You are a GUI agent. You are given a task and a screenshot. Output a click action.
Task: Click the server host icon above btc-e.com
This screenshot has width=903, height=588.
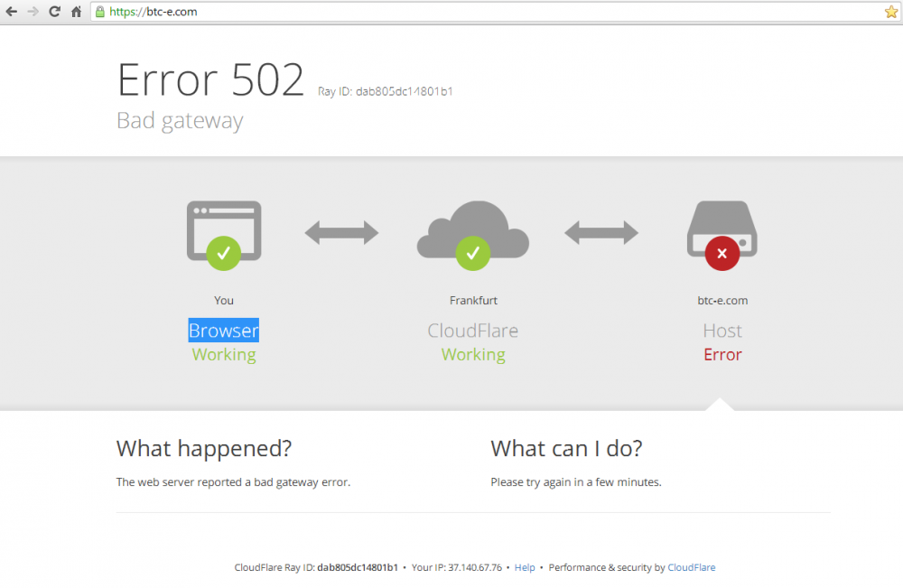tap(722, 228)
